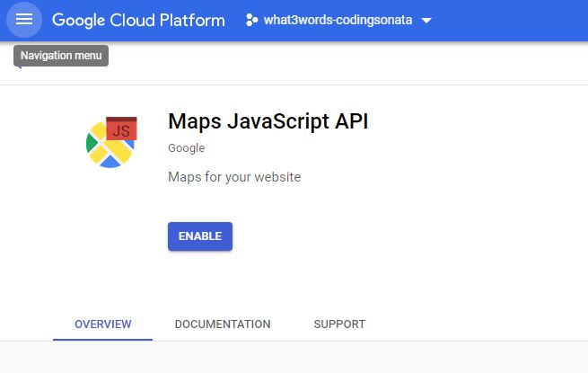The width and height of the screenshot is (588, 373).
Task: Click the Google publisher name
Action: click(187, 148)
